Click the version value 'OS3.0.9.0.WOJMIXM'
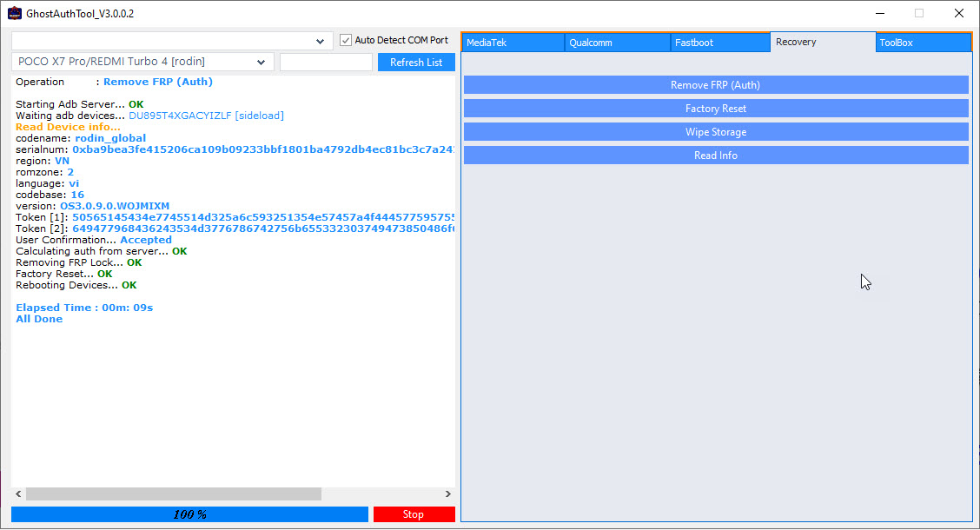The image size is (980, 530). (x=115, y=206)
